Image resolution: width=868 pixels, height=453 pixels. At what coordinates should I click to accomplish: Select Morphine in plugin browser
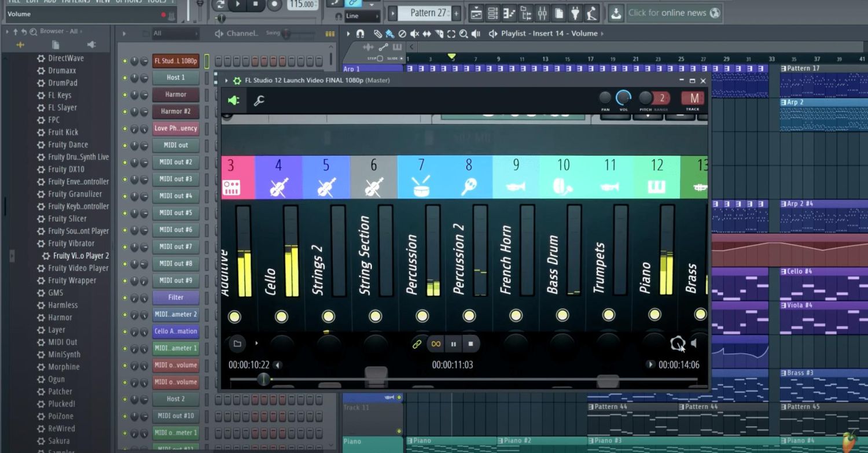(64, 367)
